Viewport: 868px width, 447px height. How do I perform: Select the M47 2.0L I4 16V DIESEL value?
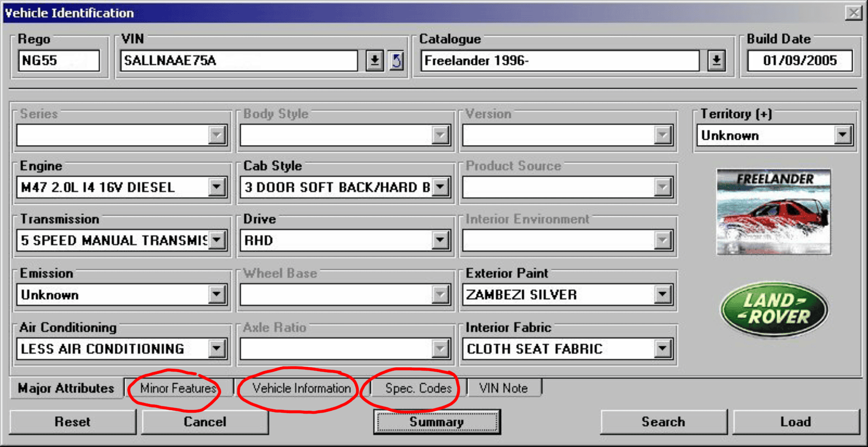point(98,187)
